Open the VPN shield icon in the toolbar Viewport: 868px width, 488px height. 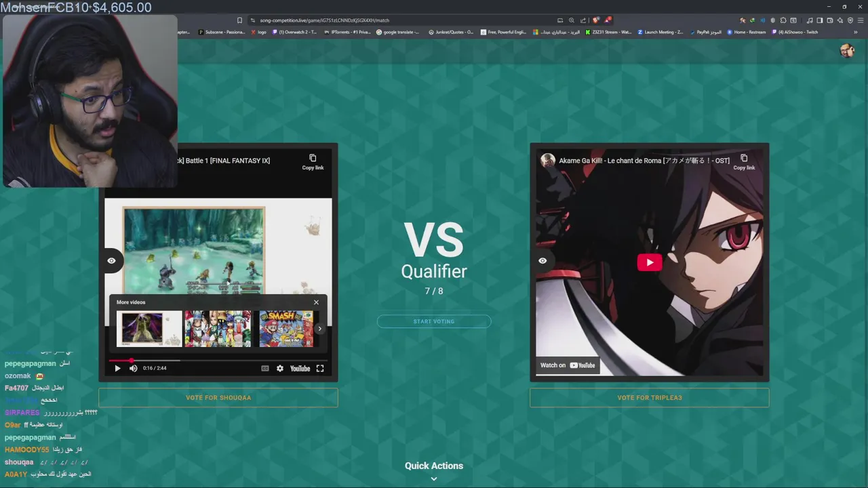point(850,20)
